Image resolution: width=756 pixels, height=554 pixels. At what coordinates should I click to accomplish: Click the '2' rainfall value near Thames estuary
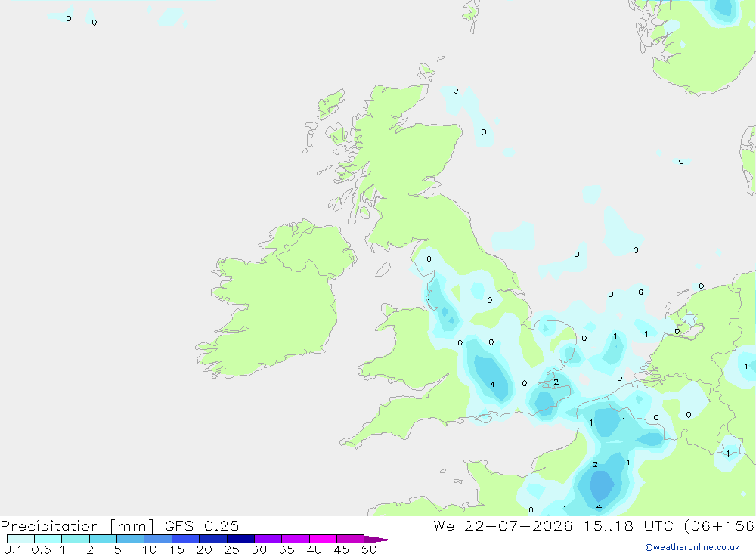click(x=556, y=382)
